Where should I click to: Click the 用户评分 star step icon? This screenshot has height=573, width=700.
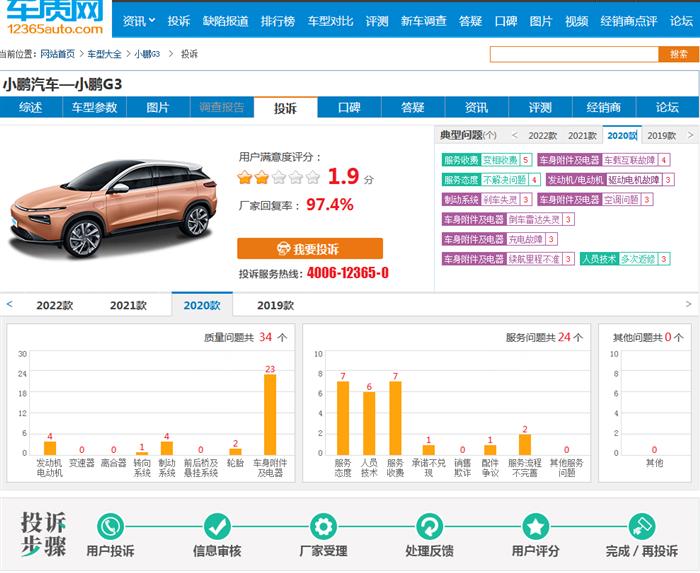pyautogui.click(x=536, y=527)
